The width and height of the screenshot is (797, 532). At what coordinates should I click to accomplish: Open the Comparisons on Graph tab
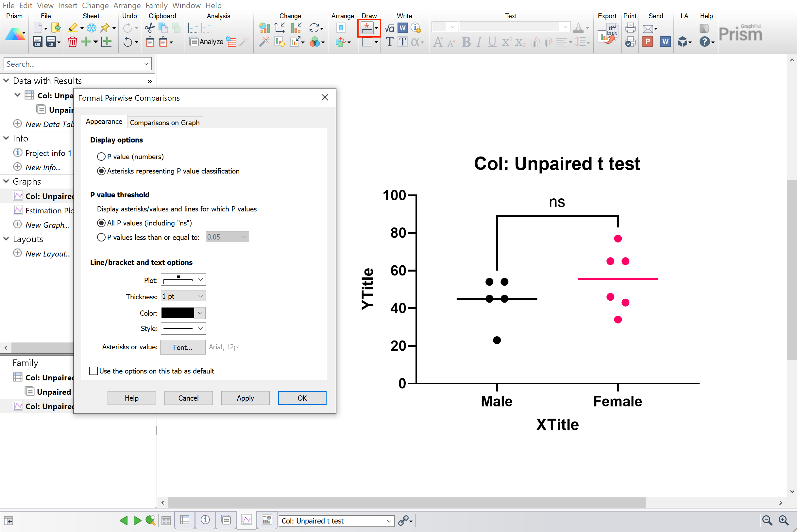[165, 122]
